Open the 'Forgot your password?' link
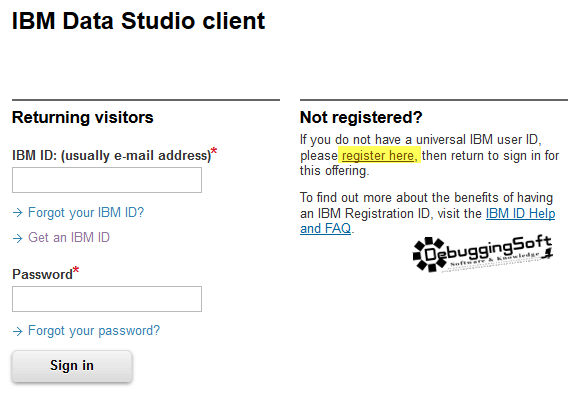 point(94,330)
